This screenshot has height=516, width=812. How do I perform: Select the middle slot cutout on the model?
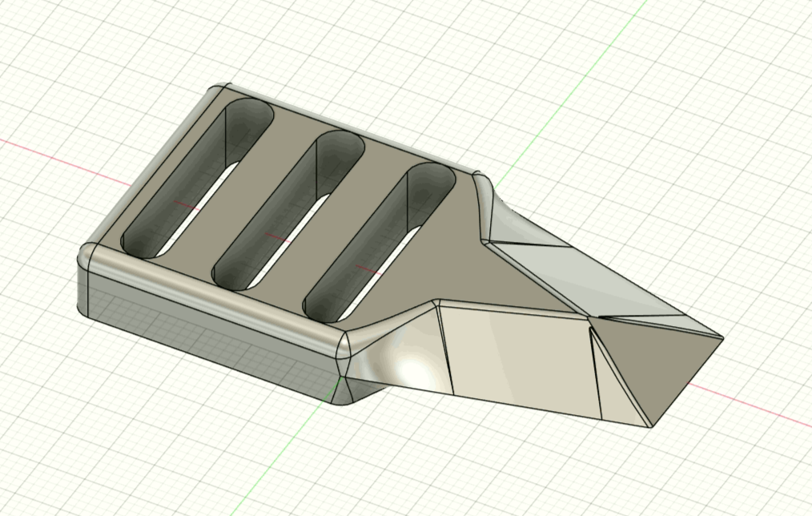click(x=288, y=209)
